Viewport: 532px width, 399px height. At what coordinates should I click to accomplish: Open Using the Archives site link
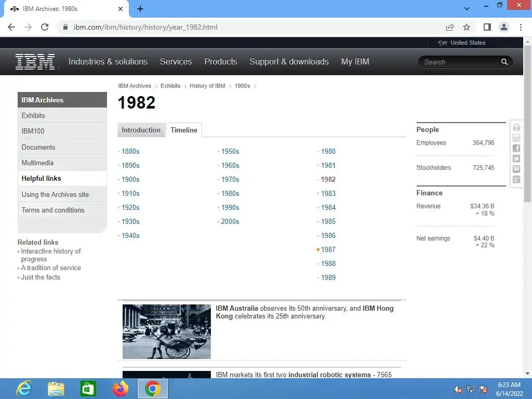[x=62, y=194]
